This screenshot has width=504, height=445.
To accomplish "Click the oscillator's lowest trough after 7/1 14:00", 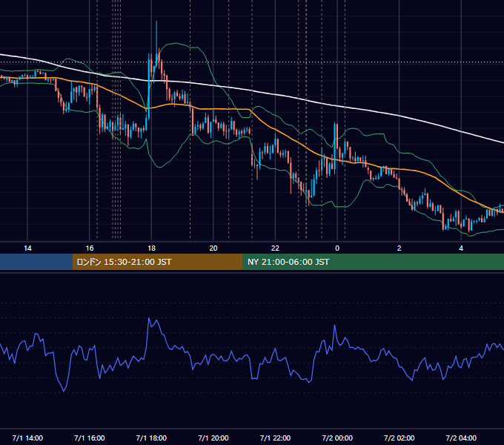I will tap(64, 391).
